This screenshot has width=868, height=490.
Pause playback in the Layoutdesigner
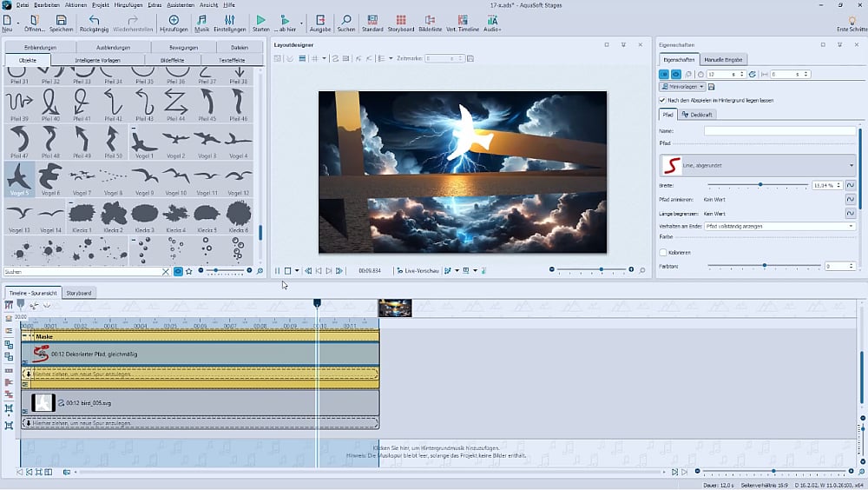(277, 271)
